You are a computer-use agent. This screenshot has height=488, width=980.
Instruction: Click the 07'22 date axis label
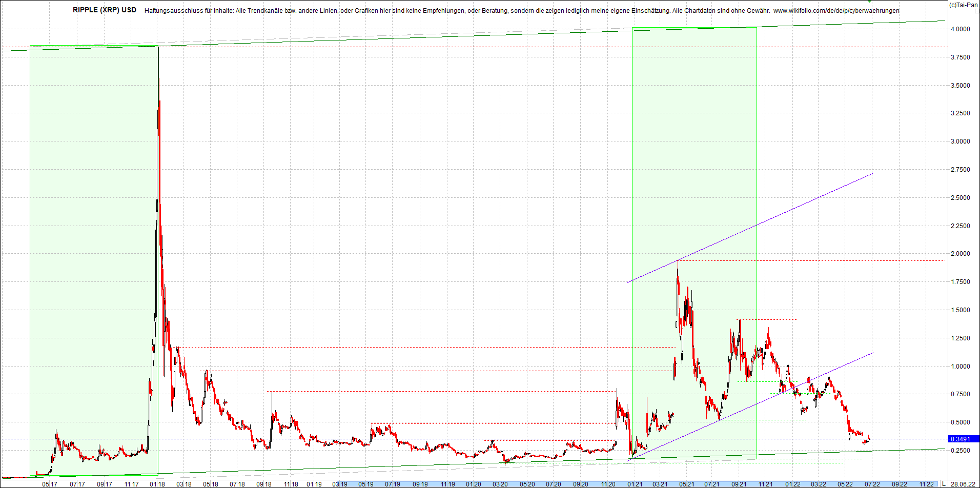[x=872, y=484]
